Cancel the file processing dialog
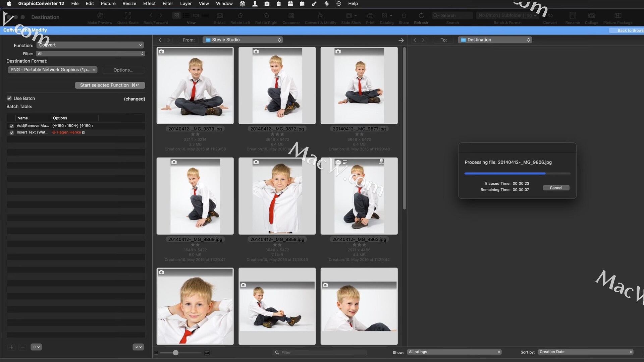This screenshot has height=362, width=644. pyautogui.click(x=556, y=188)
